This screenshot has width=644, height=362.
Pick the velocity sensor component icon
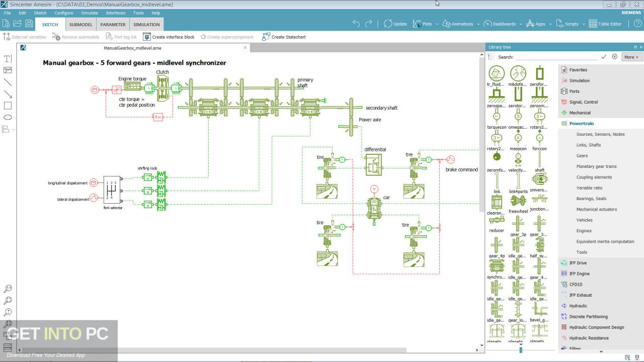(x=518, y=159)
